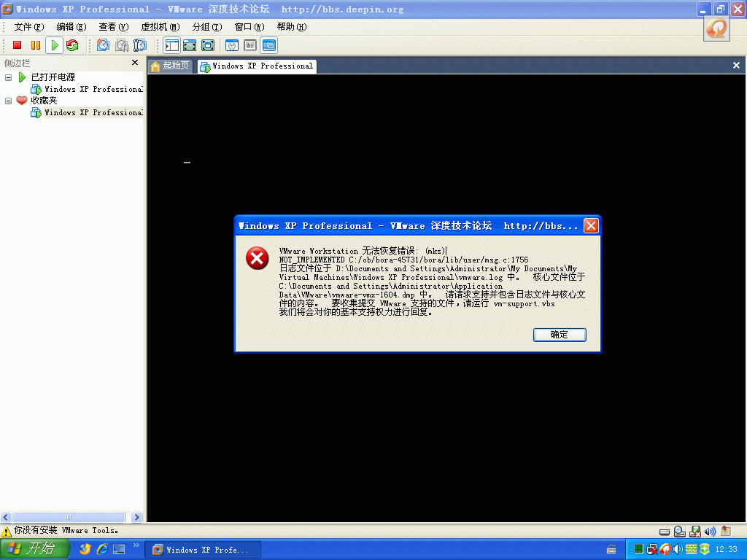
Task: Open the 编辑(E) menu
Action: coord(71,27)
